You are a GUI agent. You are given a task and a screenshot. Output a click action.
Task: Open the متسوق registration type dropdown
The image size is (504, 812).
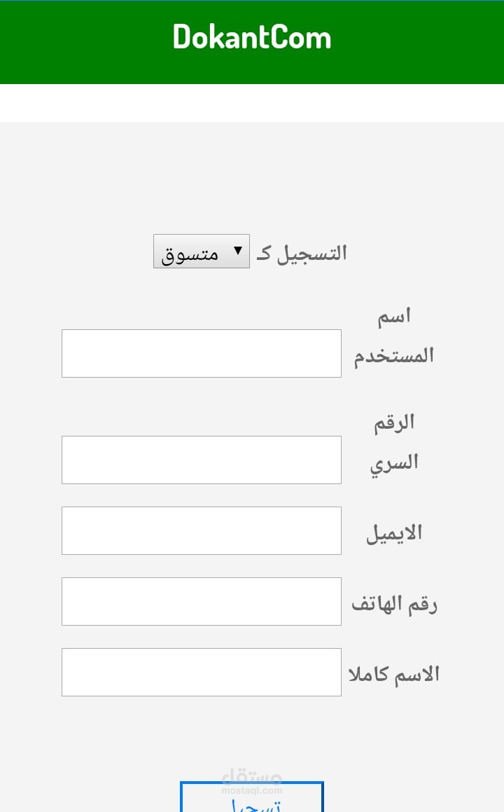[201, 252]
